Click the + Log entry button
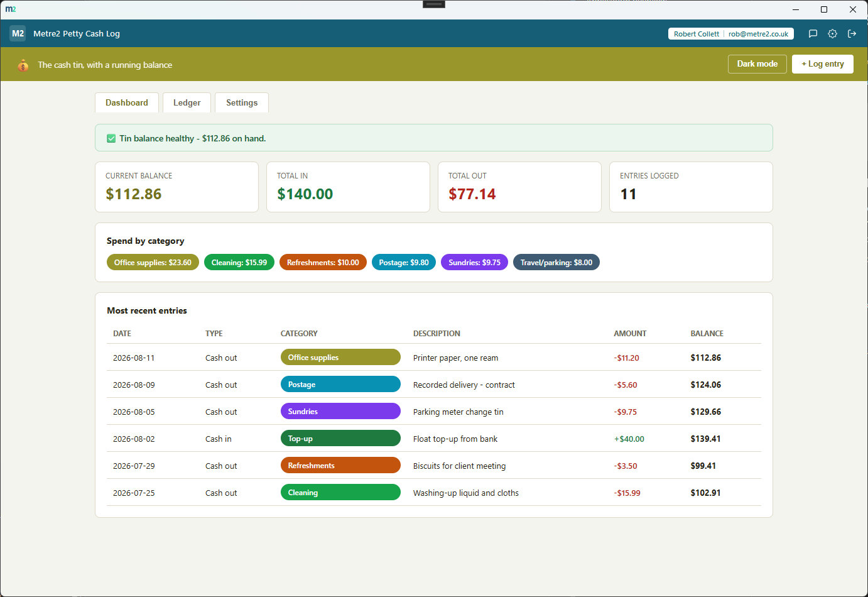The image size is (868, 597). 822,64
